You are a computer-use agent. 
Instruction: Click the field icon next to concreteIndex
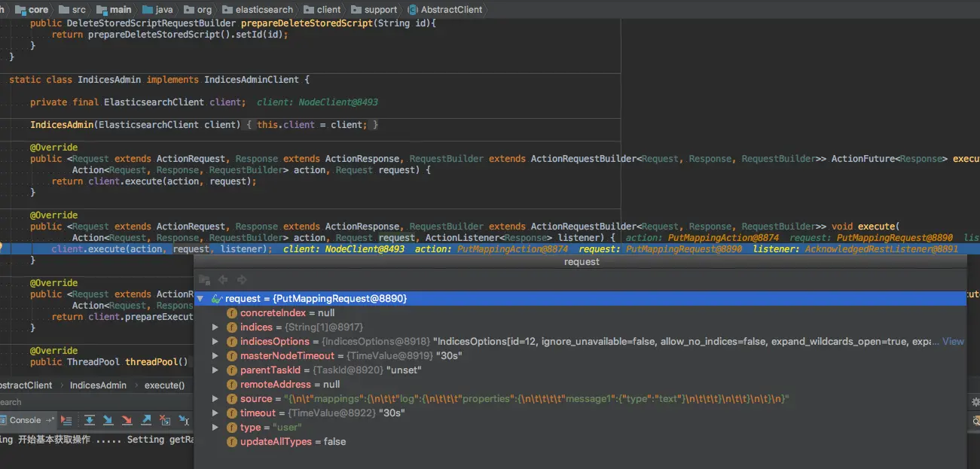pyautogui.click(x=232, y=313)
